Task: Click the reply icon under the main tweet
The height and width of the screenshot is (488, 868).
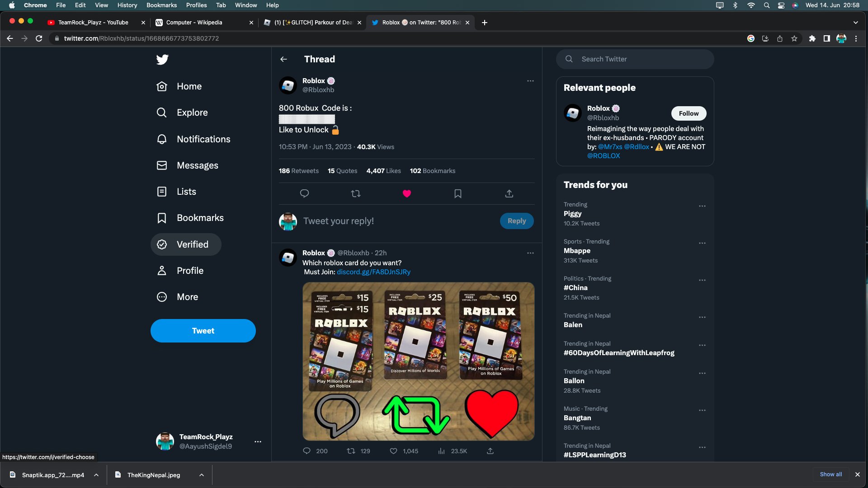Action: click(x=304, y=193)
